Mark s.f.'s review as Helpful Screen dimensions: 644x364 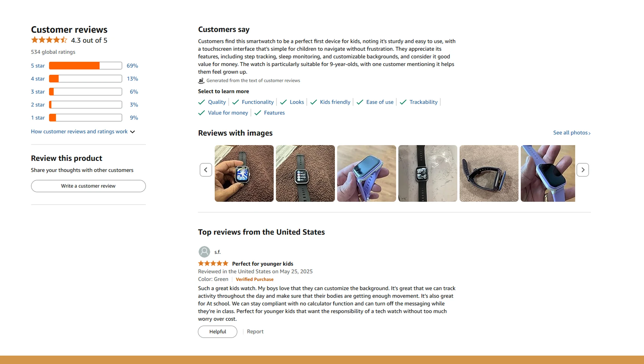217,331
